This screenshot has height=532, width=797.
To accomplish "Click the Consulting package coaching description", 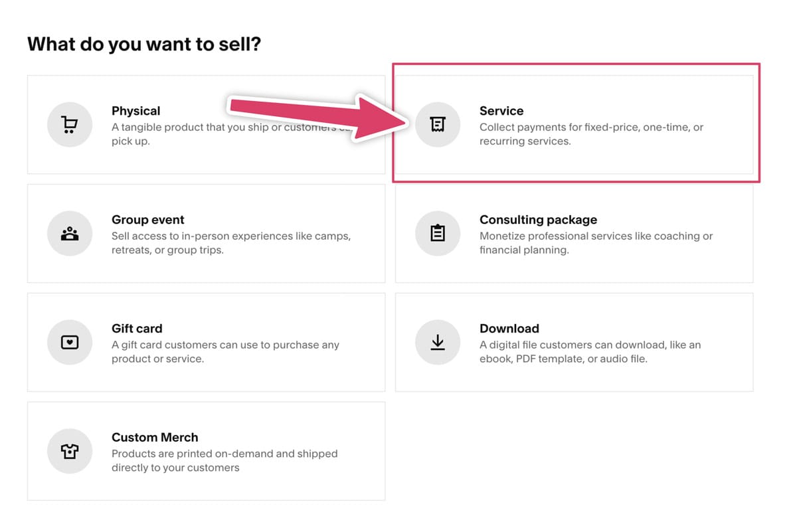I will click(x=596, y=243).
